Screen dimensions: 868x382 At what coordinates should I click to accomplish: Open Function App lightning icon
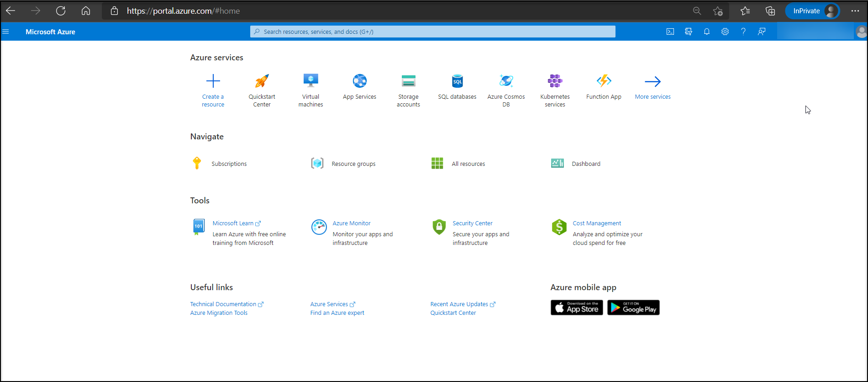pos(604,81)
